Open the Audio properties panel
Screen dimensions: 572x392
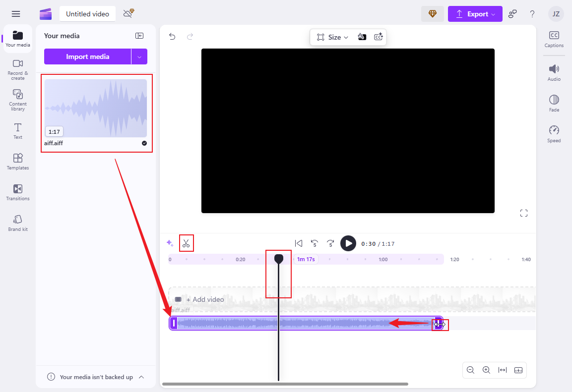[554, 72]
